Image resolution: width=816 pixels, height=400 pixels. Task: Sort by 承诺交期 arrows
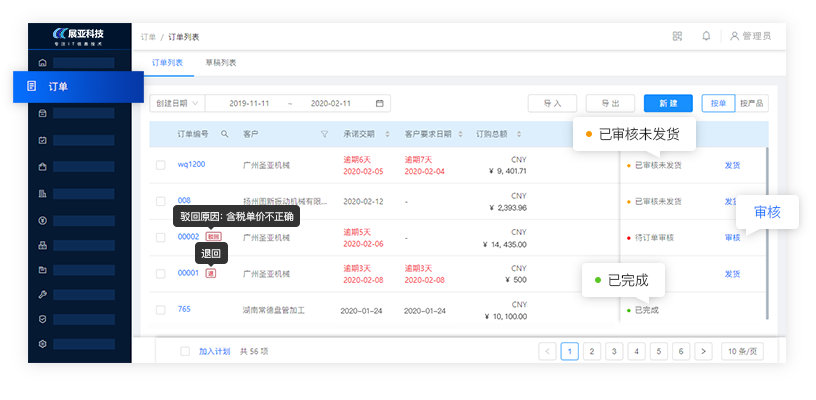click(387, 134)
